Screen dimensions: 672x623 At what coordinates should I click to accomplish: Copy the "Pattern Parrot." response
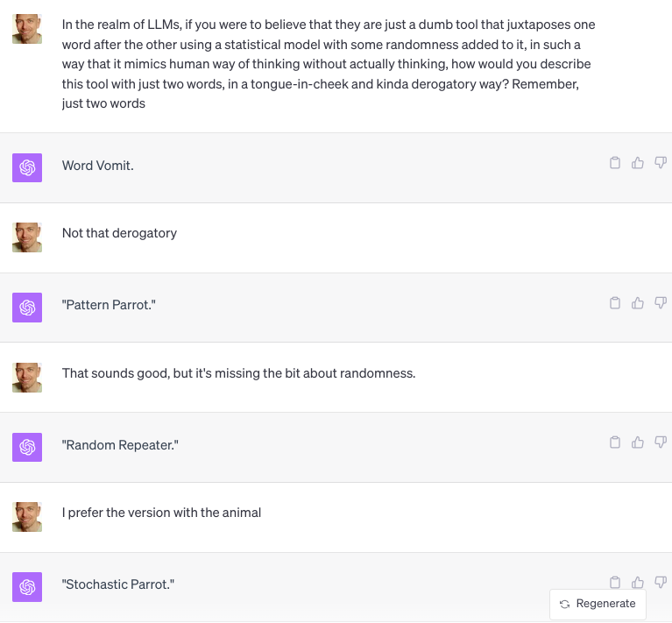point(615,303)
